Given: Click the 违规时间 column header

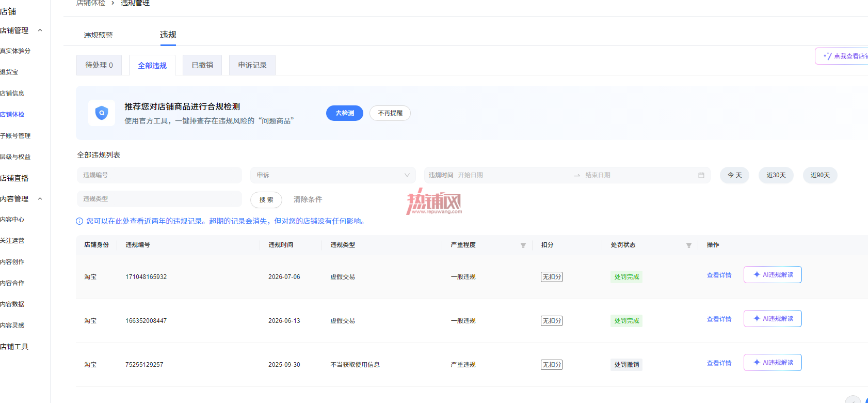Looking at the screenshot, I should pos(281,245).
